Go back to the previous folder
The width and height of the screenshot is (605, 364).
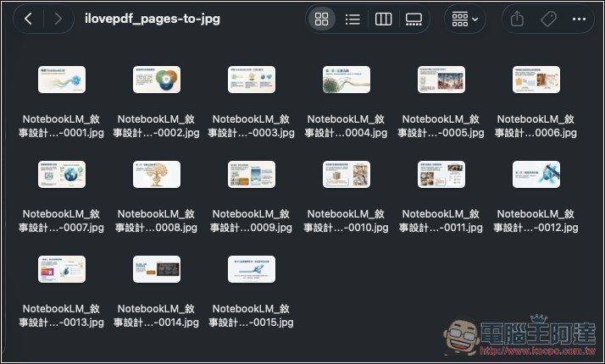click(28, 19)
